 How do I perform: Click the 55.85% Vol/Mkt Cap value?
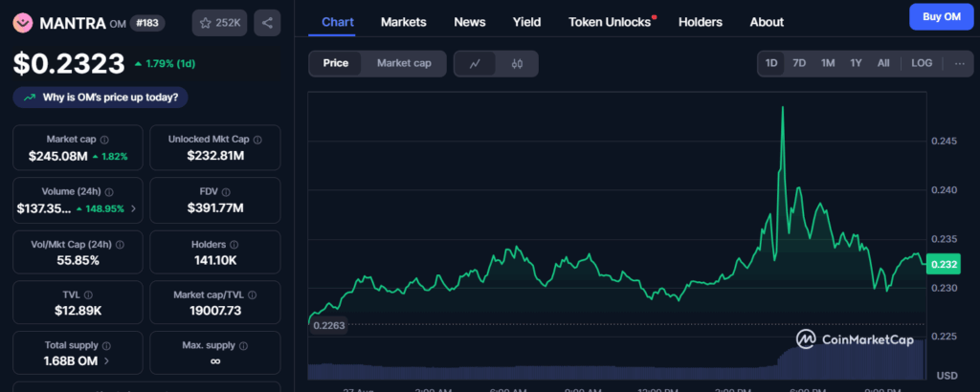click(78, 260)
